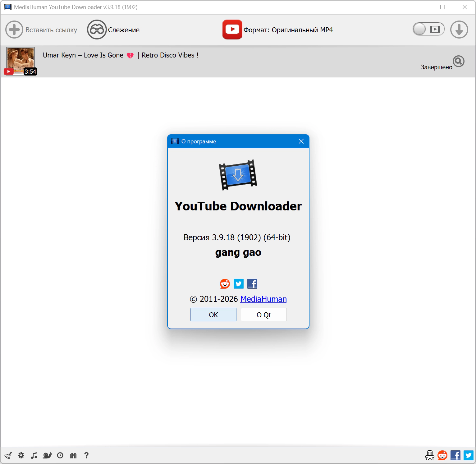Close the О программе dialog
This screenshot has height=464, width=476.
point(301,141)
